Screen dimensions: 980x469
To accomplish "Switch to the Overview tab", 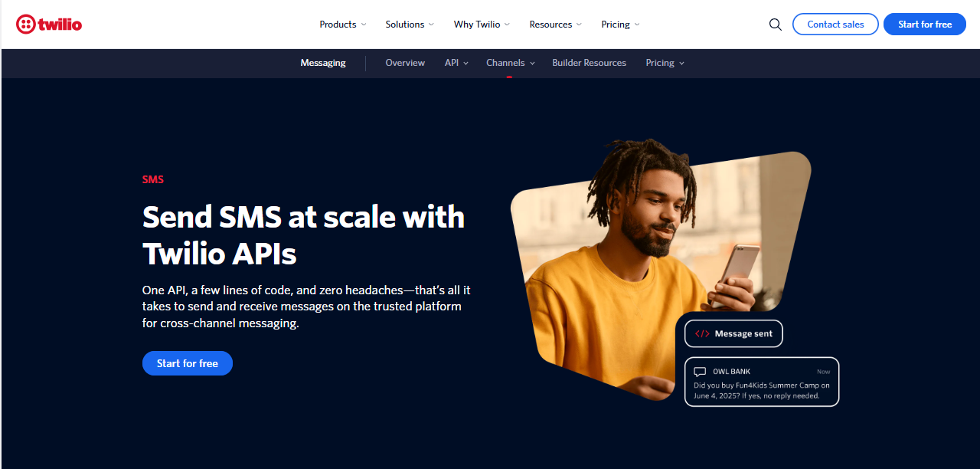I will pyautogui.click(x=404, y=63).
